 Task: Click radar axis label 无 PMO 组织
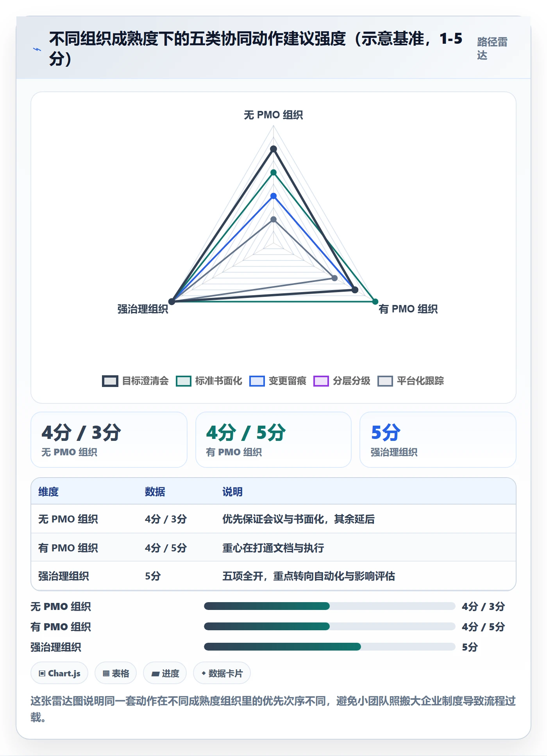(x=273, y=115)
